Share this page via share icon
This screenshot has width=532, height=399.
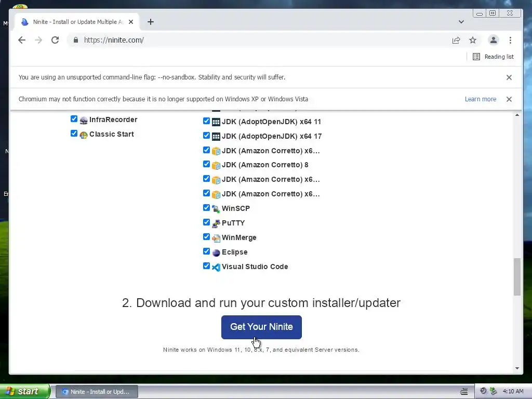point(456,41)
